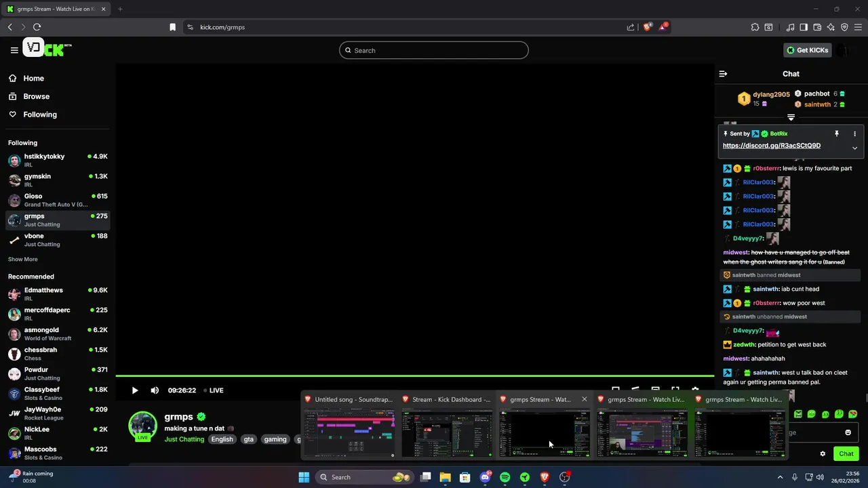This screenshot has width=868, height=488.
Task: Jump to LIVE in the player
Action: (x=212, y=390)
